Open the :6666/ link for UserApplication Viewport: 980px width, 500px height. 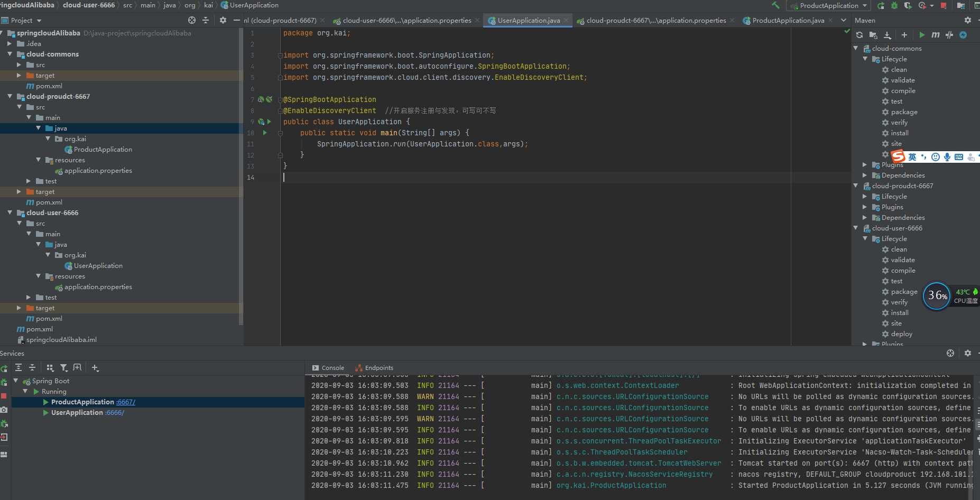click(115, 412)
